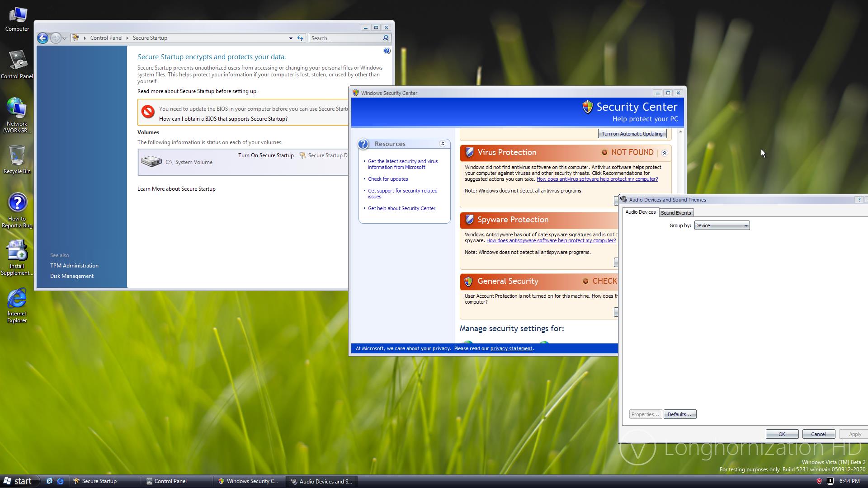This screenshot has height=488, width=868.
Task: Click the help icon in Secure Startup window
Action: point(387,51)
